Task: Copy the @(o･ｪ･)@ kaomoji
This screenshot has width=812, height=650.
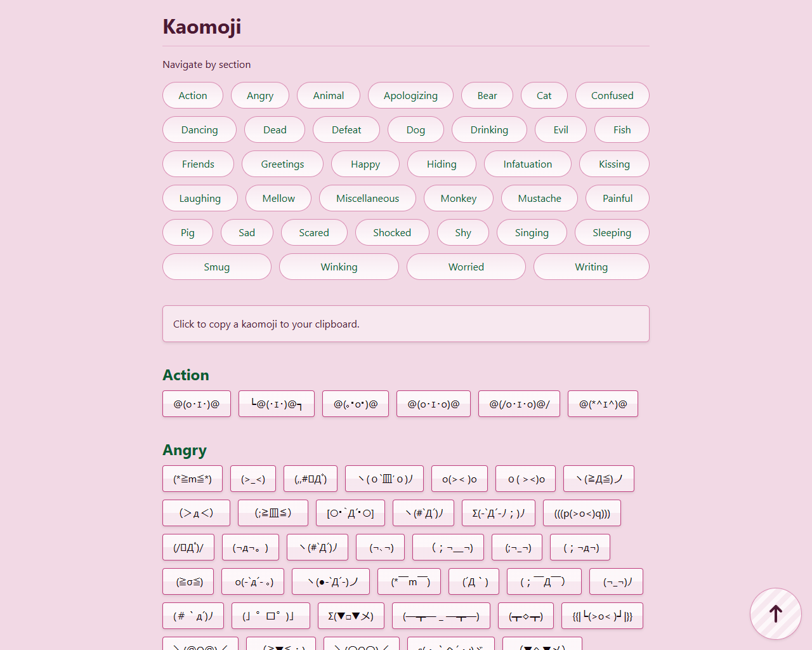Action: pyautogui.click(x=197, y=404)
